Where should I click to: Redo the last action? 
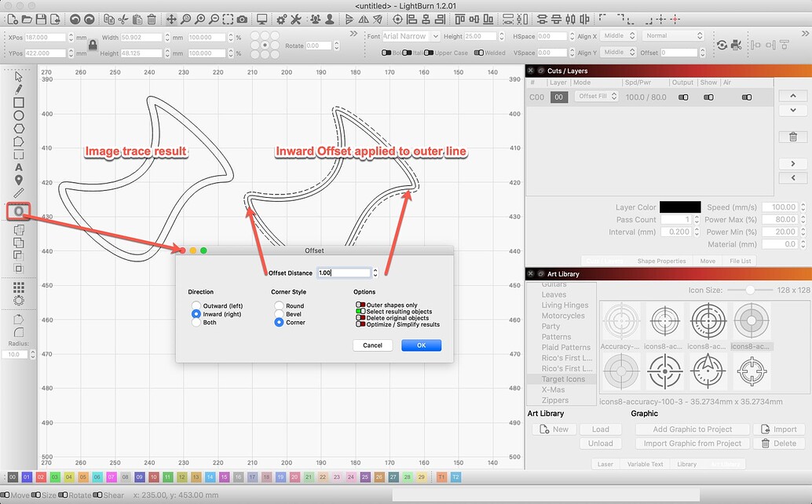click(89, 19)
